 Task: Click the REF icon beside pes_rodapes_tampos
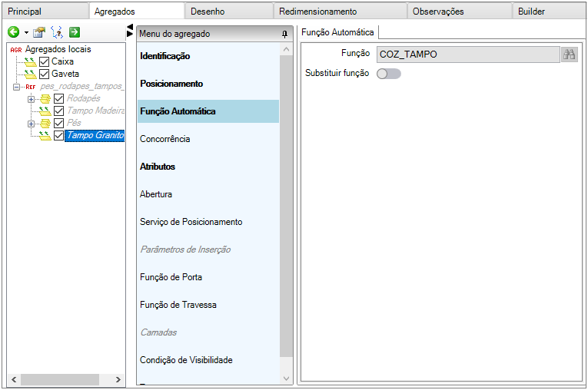(x=31, y=87)
